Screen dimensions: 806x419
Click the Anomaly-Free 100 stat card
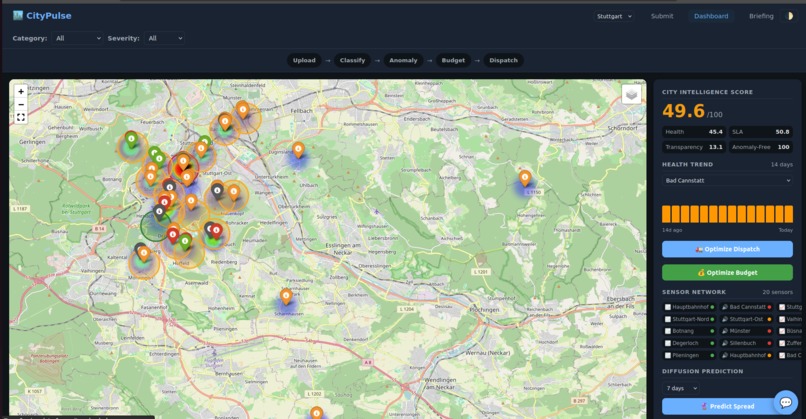(x=761, y=147)
